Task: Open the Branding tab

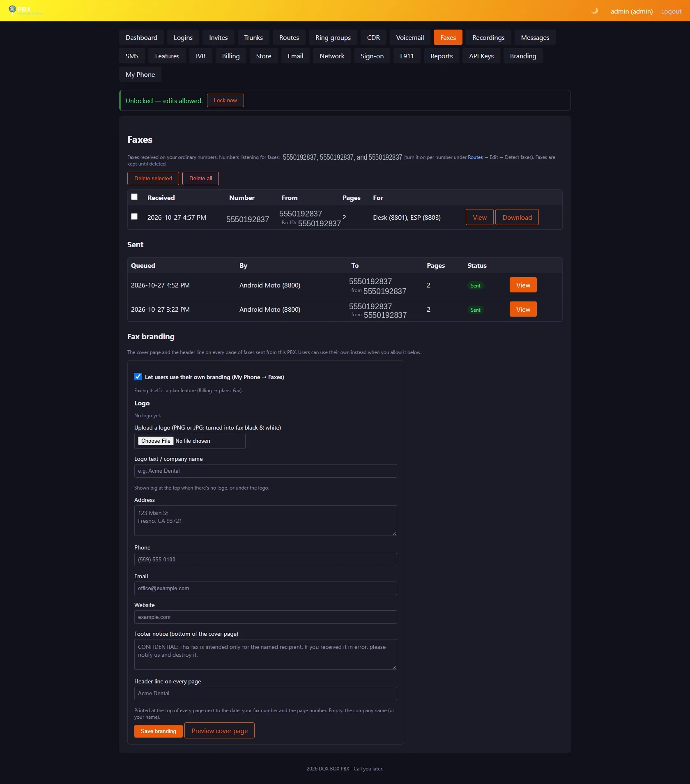Action: [523, 56]
